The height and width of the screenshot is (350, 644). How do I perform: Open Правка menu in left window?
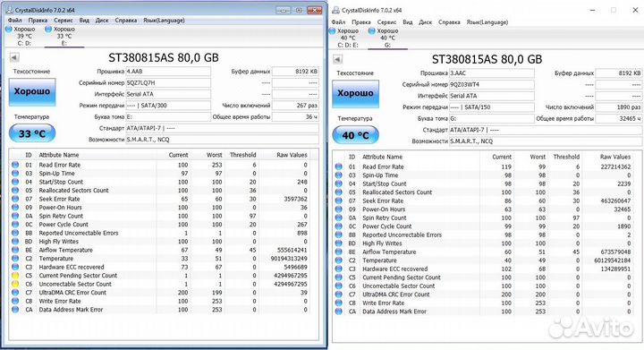[x=38, y=20]
